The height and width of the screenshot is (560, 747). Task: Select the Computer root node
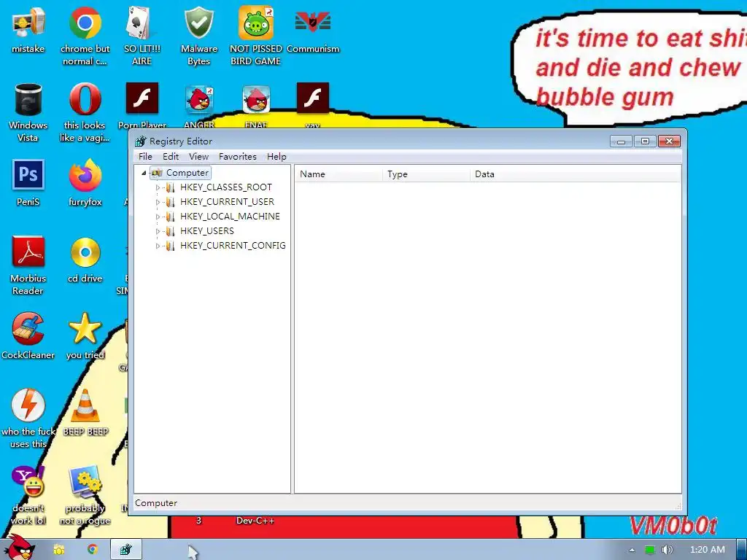[x=181, y=173]
